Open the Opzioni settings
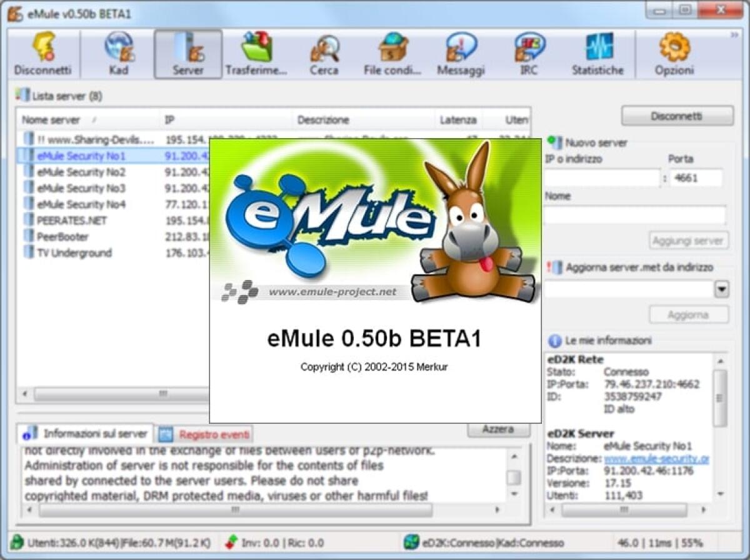Screen dimensions: 750x560 [674, 53]
